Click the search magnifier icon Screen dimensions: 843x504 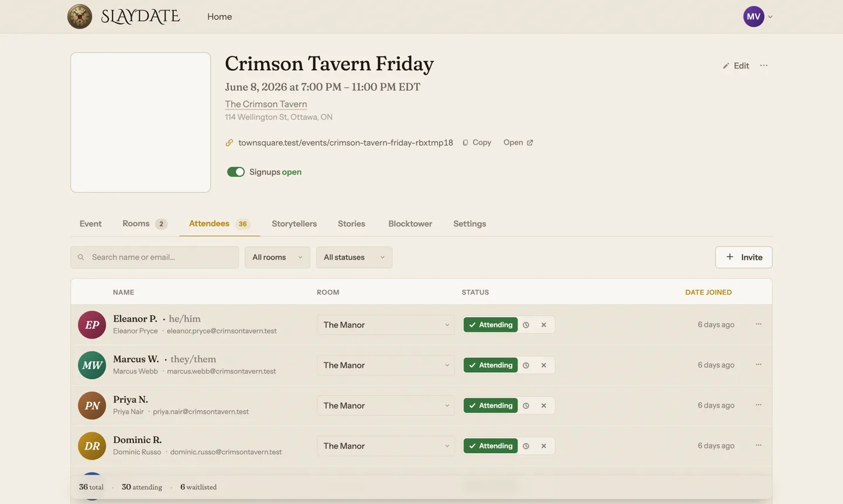pos(81,258)
